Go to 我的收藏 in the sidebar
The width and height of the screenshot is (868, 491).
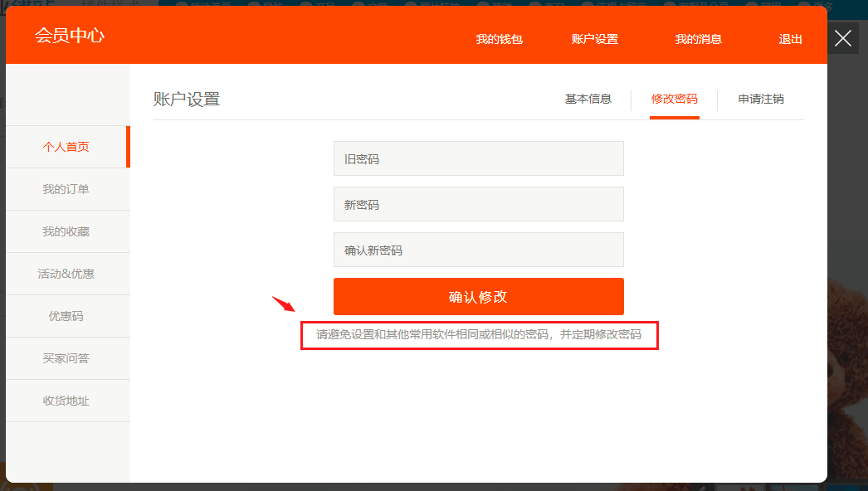click(x=66, y=231)
